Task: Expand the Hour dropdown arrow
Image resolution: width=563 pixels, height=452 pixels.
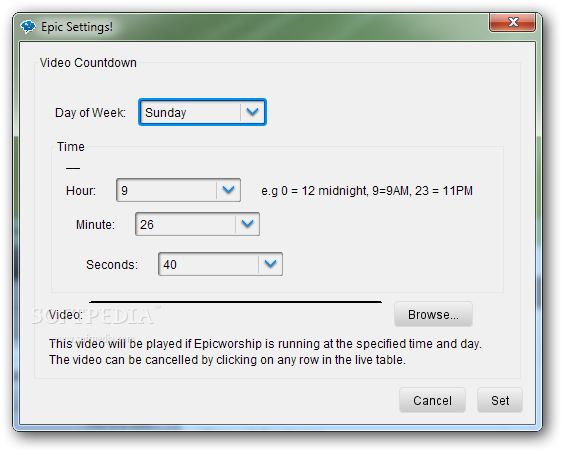Action: [228, 190]
